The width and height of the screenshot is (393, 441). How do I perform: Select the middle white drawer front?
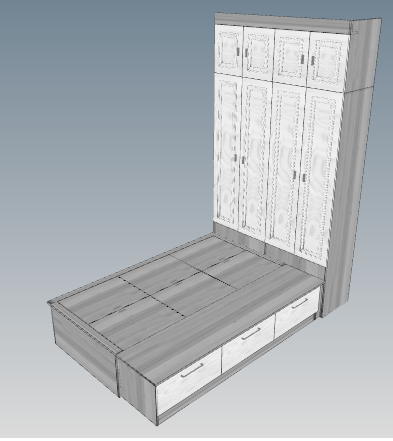[248, 342]
